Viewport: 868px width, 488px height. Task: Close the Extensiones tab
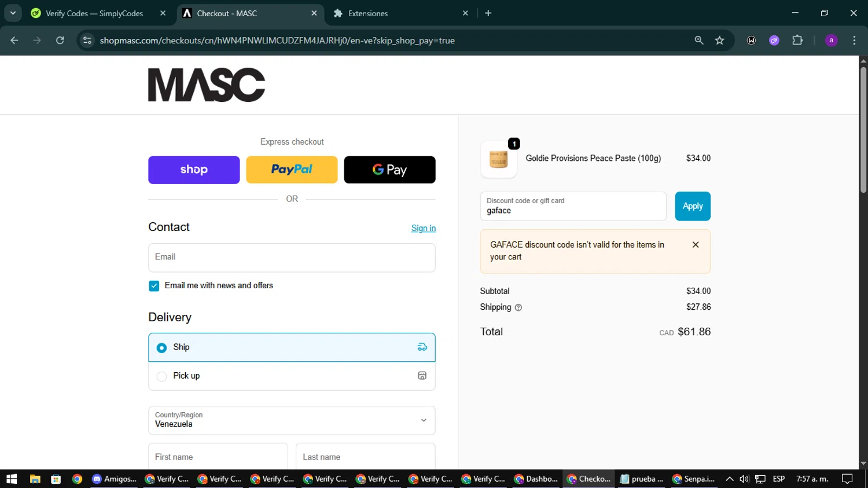click(465, 13)
